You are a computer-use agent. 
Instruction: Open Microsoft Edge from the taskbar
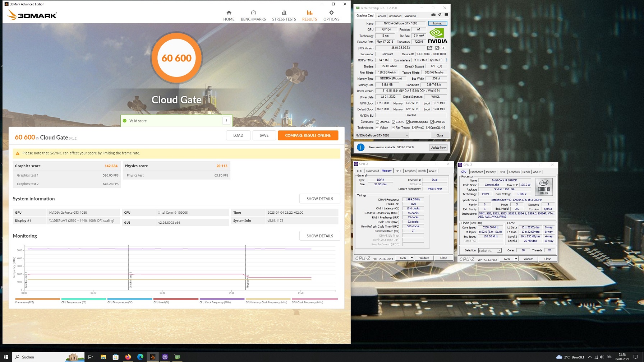[x=141, y=357]
